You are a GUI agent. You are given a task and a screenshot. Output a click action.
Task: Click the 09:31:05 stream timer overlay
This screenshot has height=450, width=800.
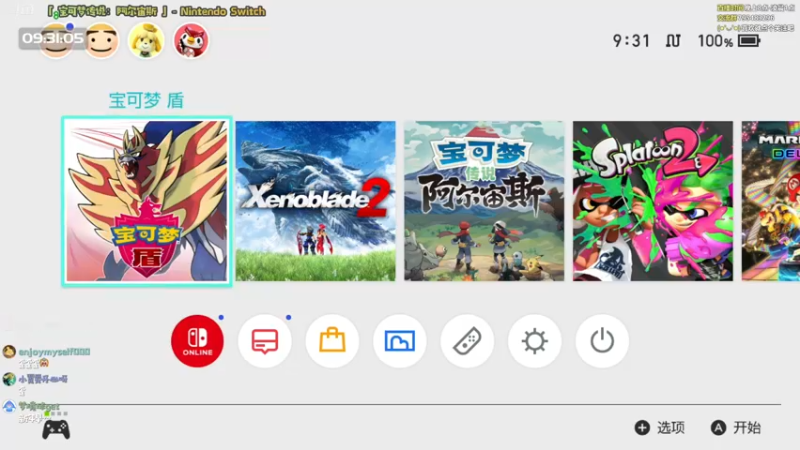52,38
